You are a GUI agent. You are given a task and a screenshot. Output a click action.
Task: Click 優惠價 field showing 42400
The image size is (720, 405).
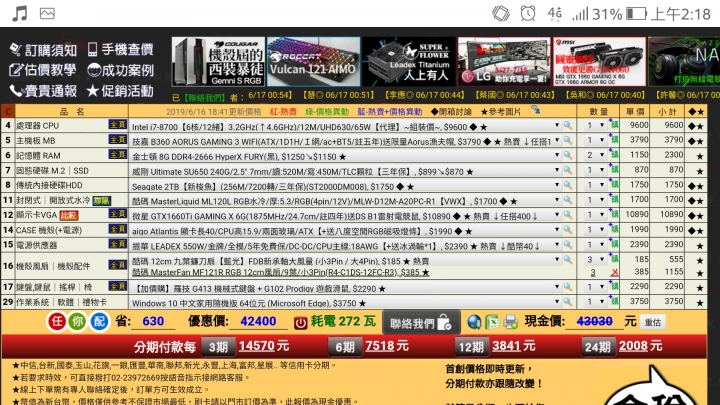[258, 321]
